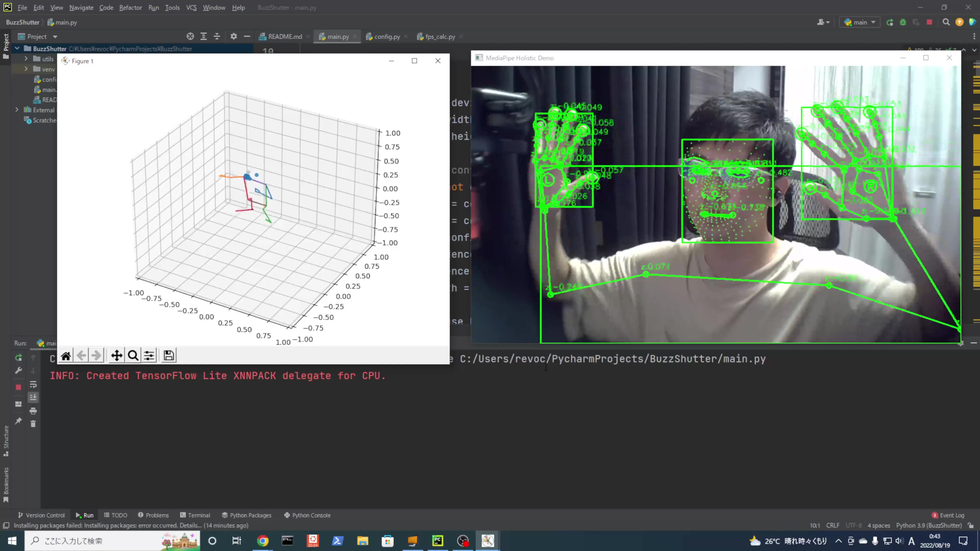980x551 pixels.
Task: Open the Problems tool window
Action: pyautogui.click(x=153, y=515)
